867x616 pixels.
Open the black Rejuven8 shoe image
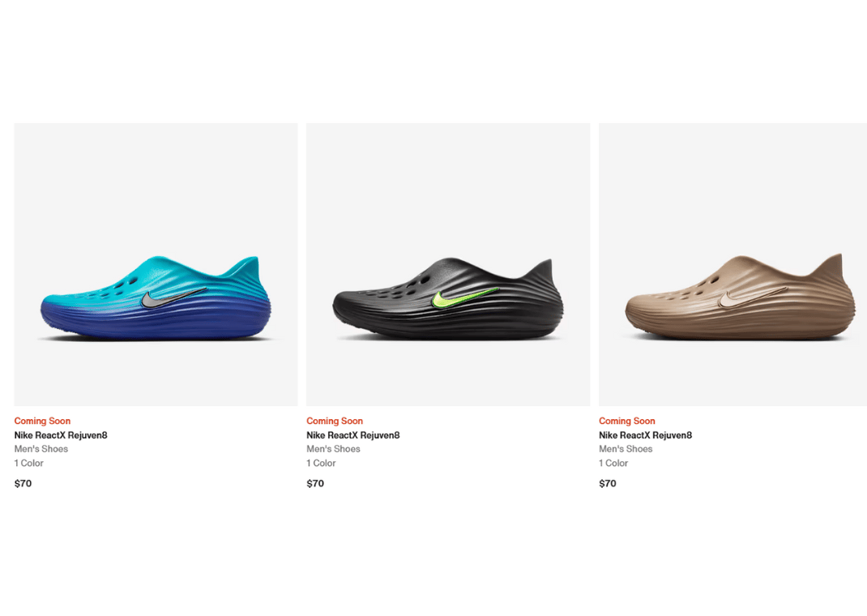pyautogui.click(x=448, y=264)
